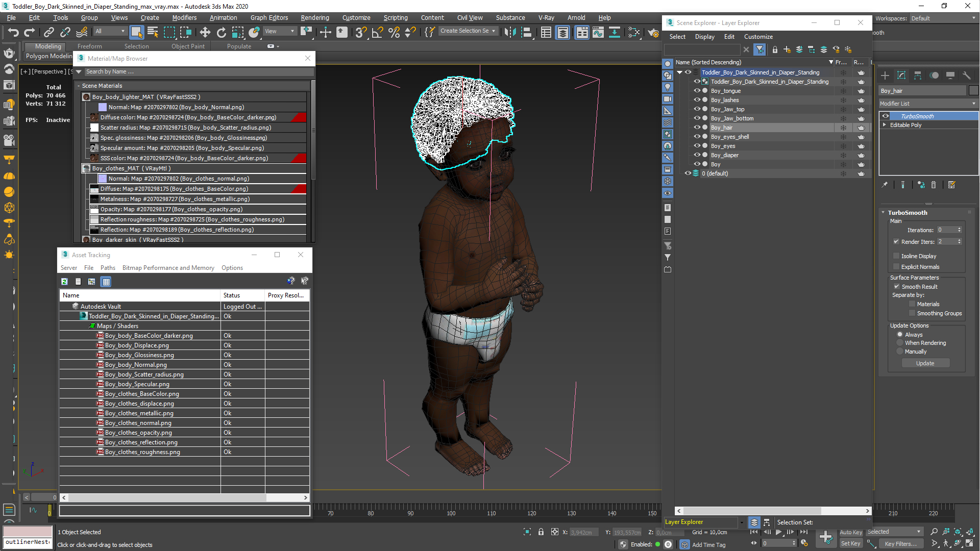Click the Scene Explorer lock icon
Viewport: 980px width, 551px height.
[775, 49]
